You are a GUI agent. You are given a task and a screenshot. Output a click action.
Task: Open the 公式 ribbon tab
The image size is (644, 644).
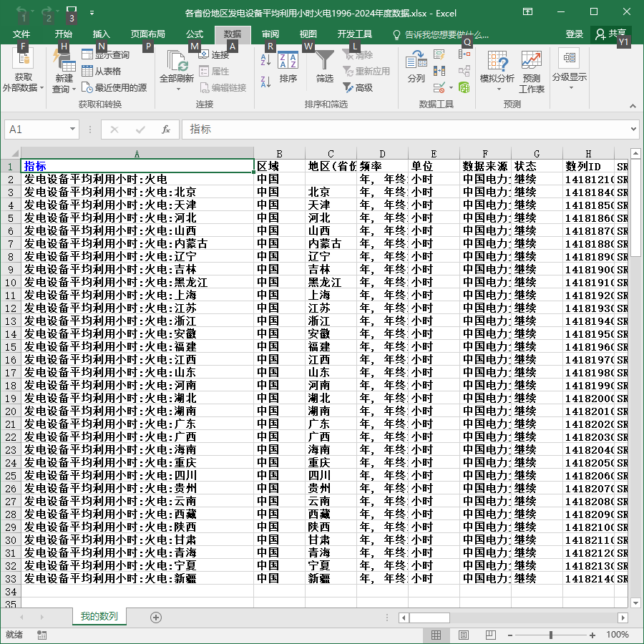(x=194, y=34)
